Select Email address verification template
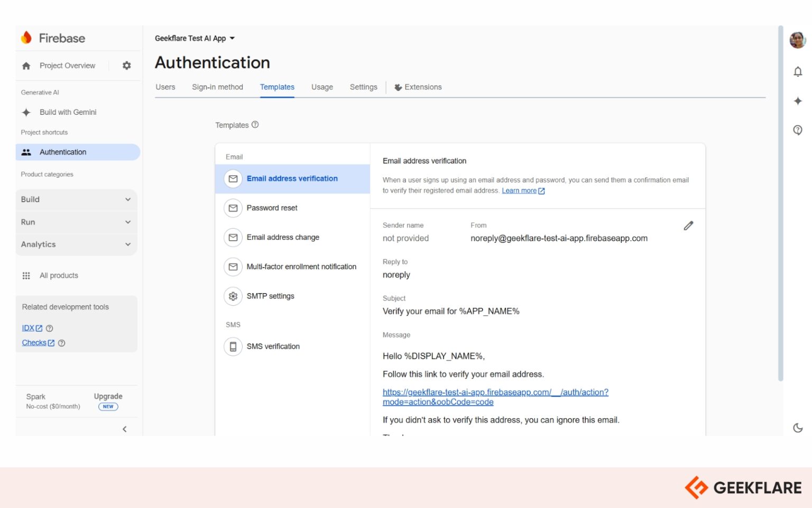This screenshot has width=812, height=508. pos(292,179)
